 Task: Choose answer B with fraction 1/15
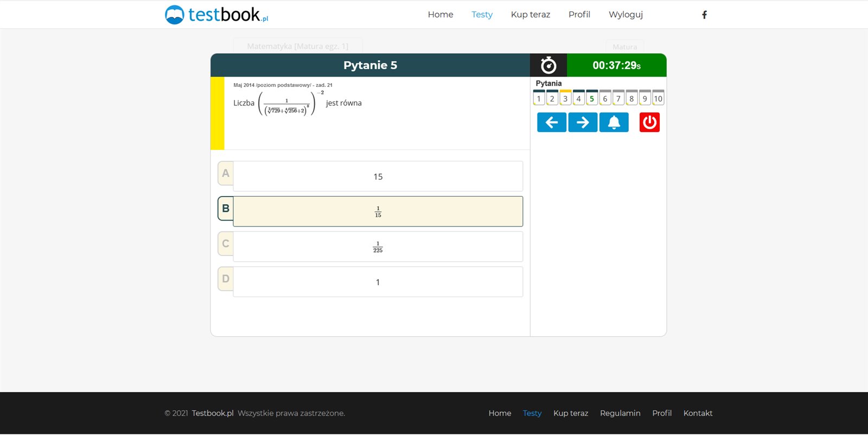[x=378, y=212]
